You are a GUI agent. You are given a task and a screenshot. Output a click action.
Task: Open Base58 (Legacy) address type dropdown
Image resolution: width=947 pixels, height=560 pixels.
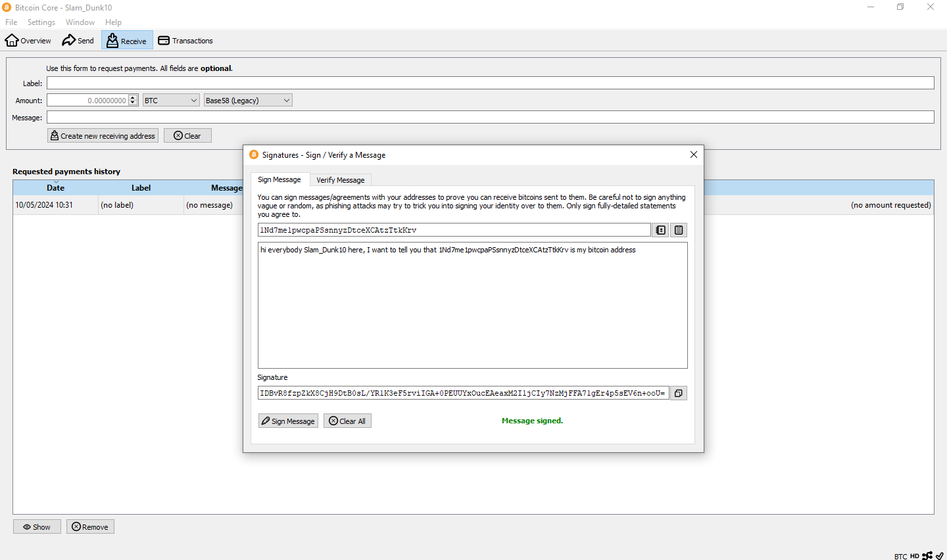[248, 100]
